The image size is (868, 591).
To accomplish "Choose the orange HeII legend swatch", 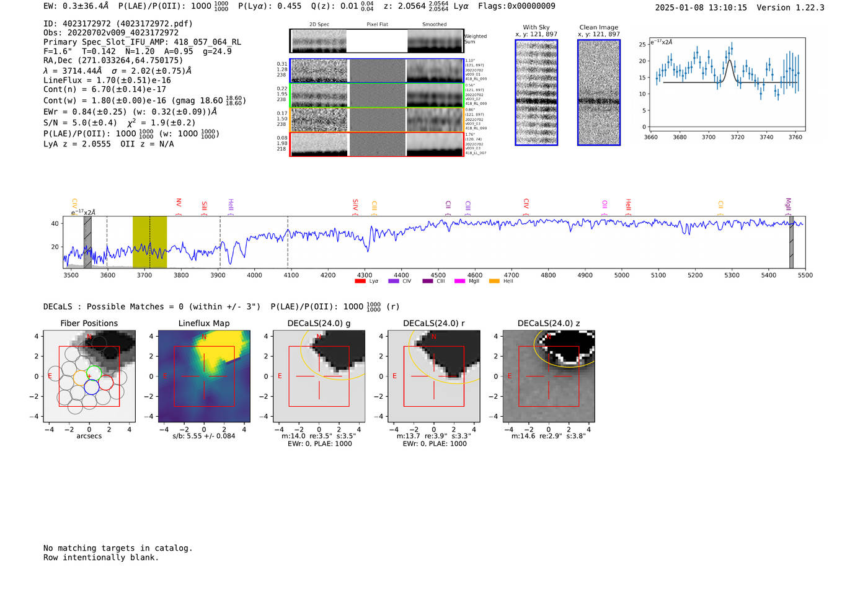I will pyautogui.click(x=494, y=281).
